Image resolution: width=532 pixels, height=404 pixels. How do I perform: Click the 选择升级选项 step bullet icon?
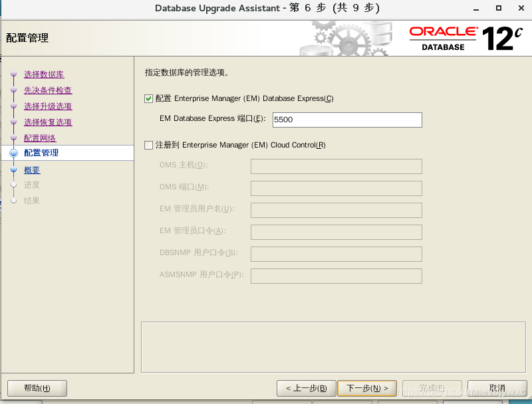(13, 106)
